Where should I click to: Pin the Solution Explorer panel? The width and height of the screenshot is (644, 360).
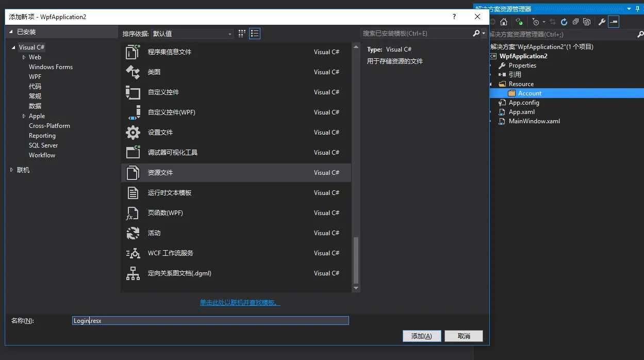pos(638,9)
